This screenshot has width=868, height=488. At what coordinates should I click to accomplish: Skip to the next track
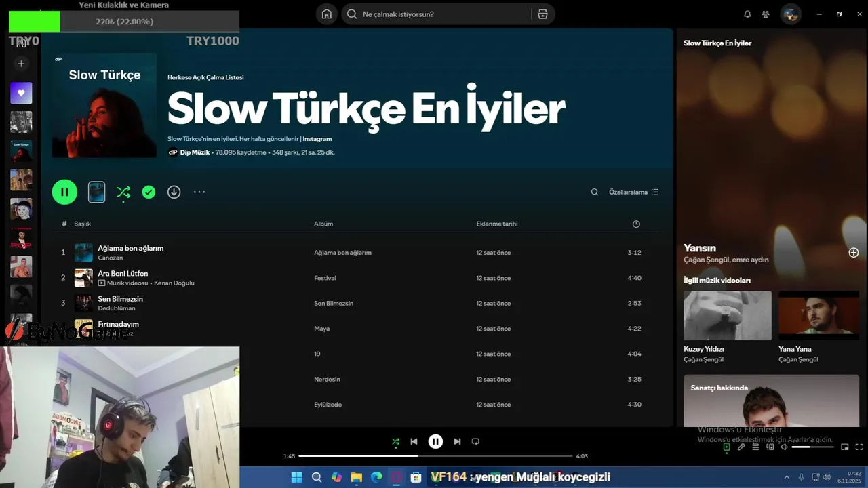(457, 441)
